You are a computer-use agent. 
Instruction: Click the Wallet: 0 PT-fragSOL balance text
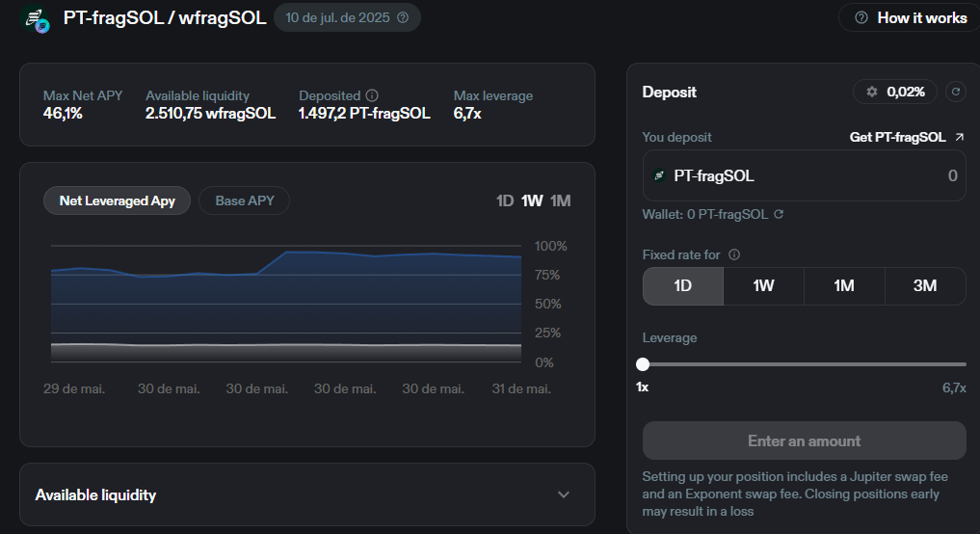(705, 215)
